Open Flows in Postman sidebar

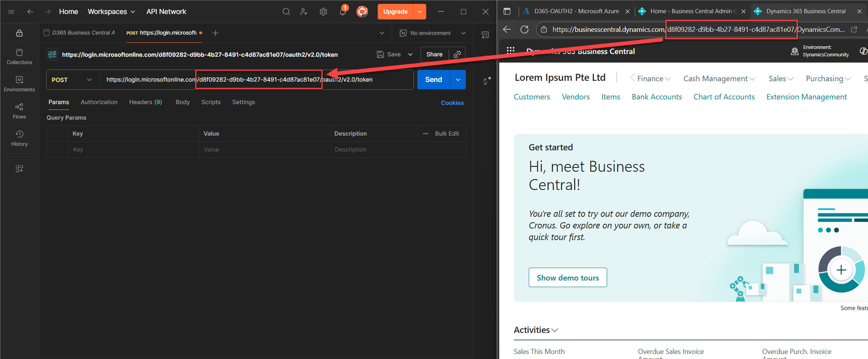[x=19, y=111]
